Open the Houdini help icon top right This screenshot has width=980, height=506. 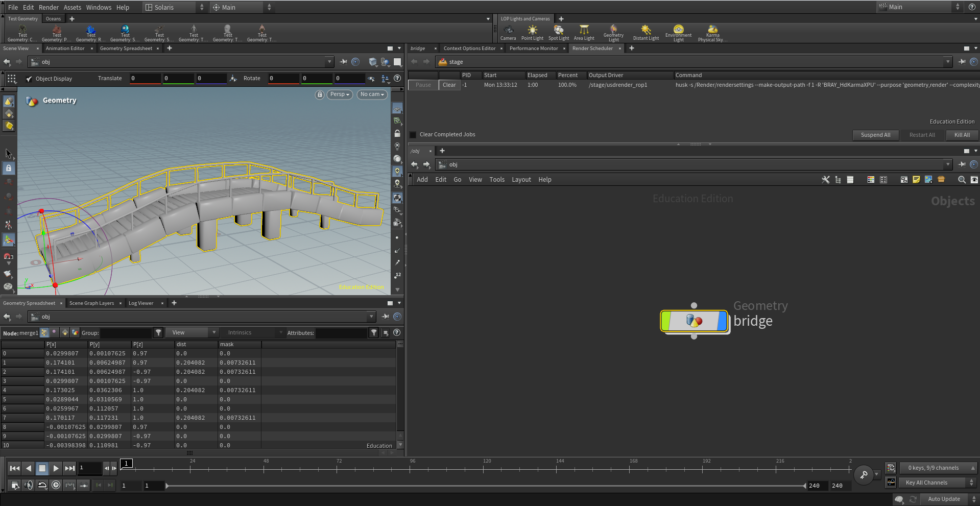pos(972,7)
